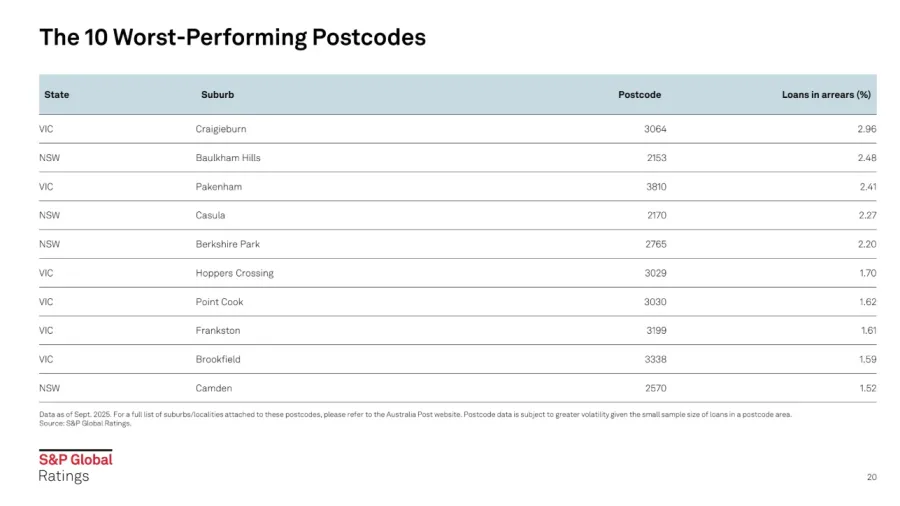Click the Pakenham row suburb name

click(218, 187)
